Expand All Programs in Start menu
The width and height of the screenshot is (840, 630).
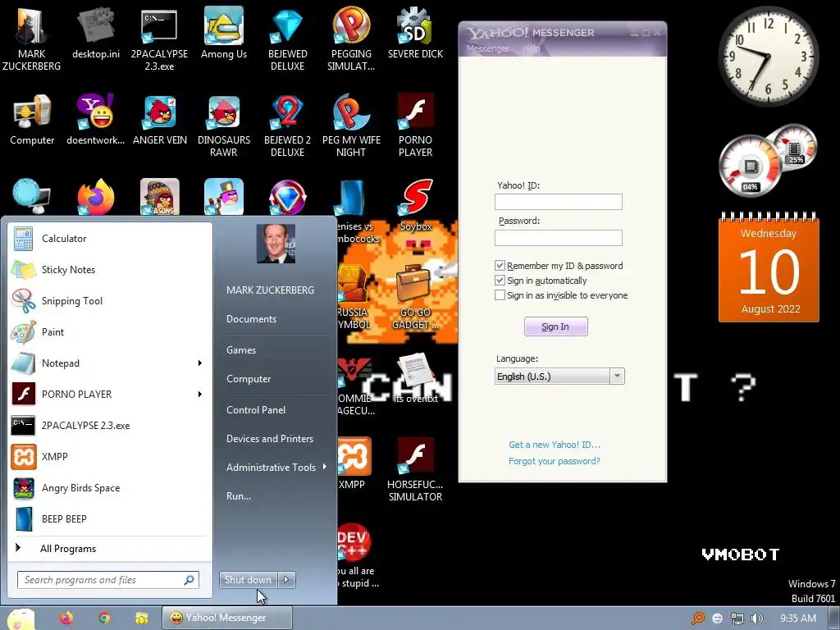point(107,549)
